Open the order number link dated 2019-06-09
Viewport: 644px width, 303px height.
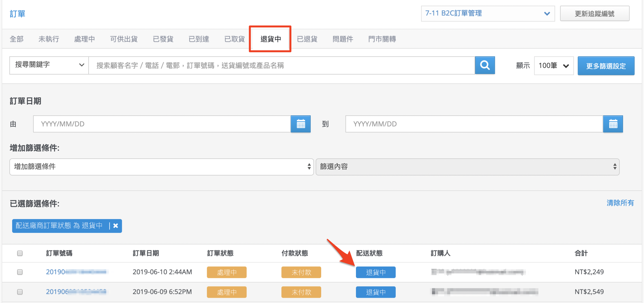(76, 292)
